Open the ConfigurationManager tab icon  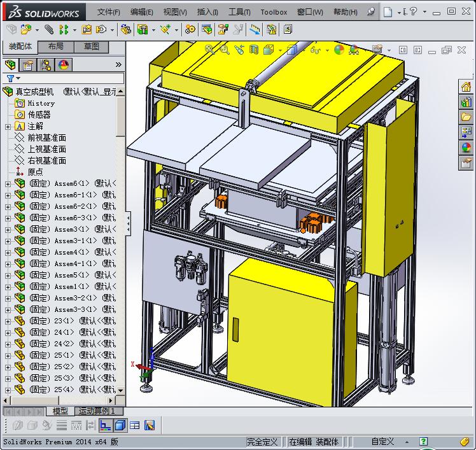(46, 65)
